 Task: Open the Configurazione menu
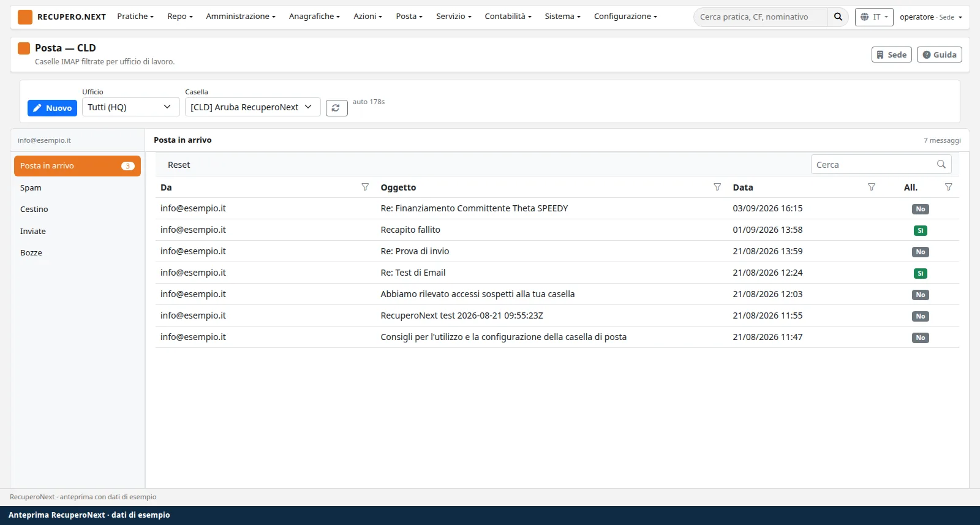[x=625, y=17]
